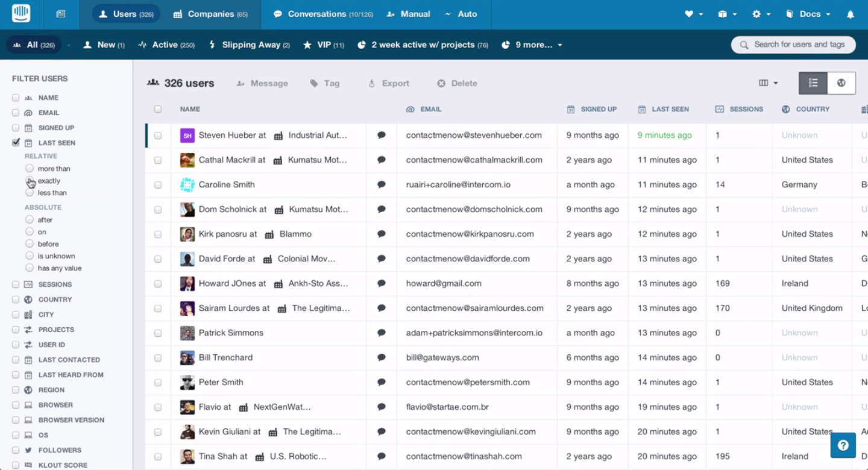Switch to the map globe view
The width and height of the screenshot is (868, 470).
click(x=841, y=83)
